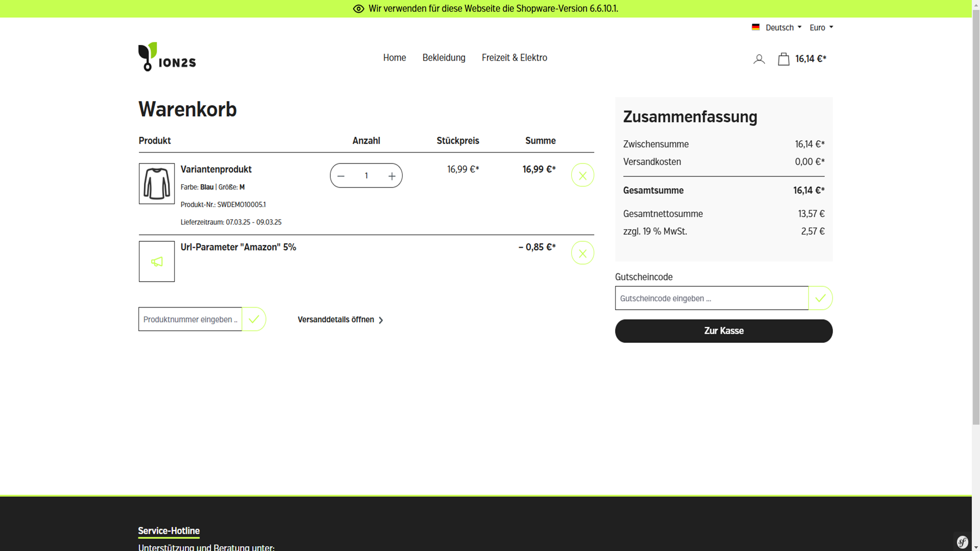Click the Summe column header
The height and width of the screenshot is (551, 980).
pyautogui.click(x=540, y=141)
